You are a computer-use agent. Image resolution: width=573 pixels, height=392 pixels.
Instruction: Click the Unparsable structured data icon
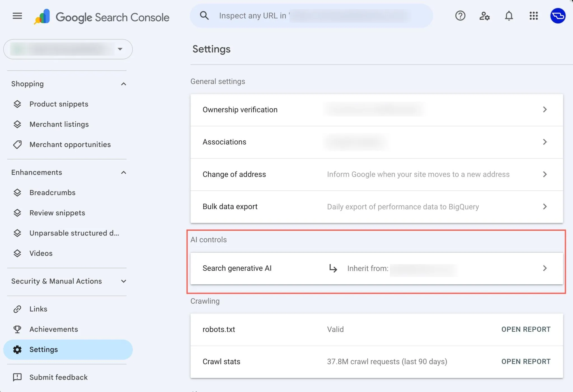point(17,233)
